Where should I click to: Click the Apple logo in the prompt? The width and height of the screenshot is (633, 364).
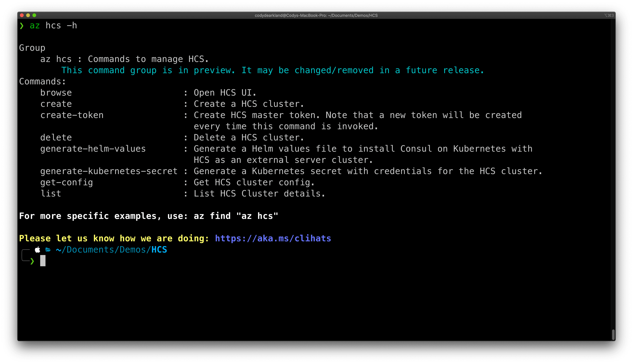click(38, 249)
